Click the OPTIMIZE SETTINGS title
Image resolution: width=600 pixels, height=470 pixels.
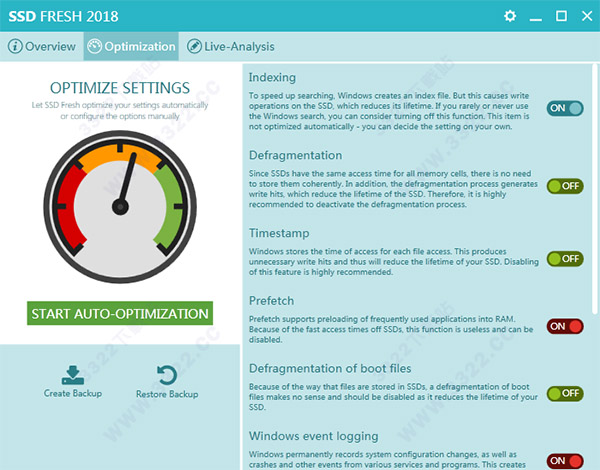120,88
